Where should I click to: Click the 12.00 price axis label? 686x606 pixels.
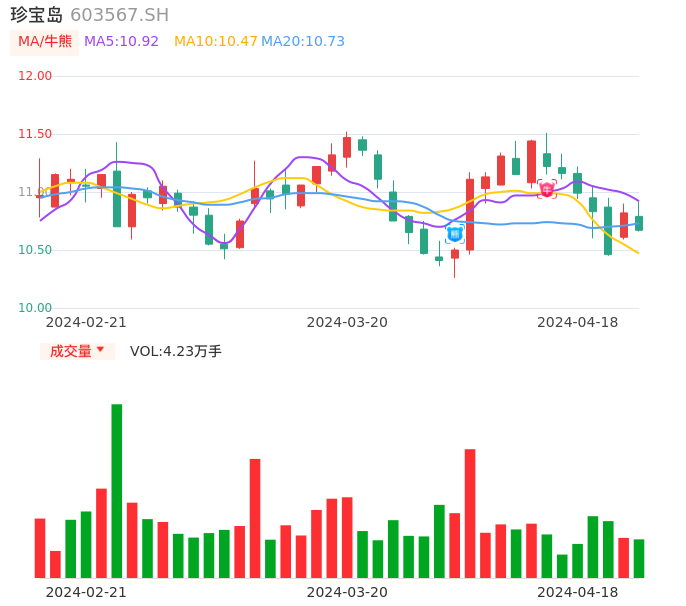click(x=35, y=76)
